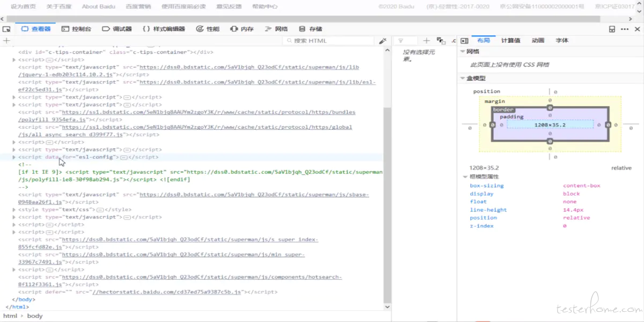Collapse the 盒模型 box model section
This screenshot has width=644, height=322.
pyautogui.click(x=463, y=78)
